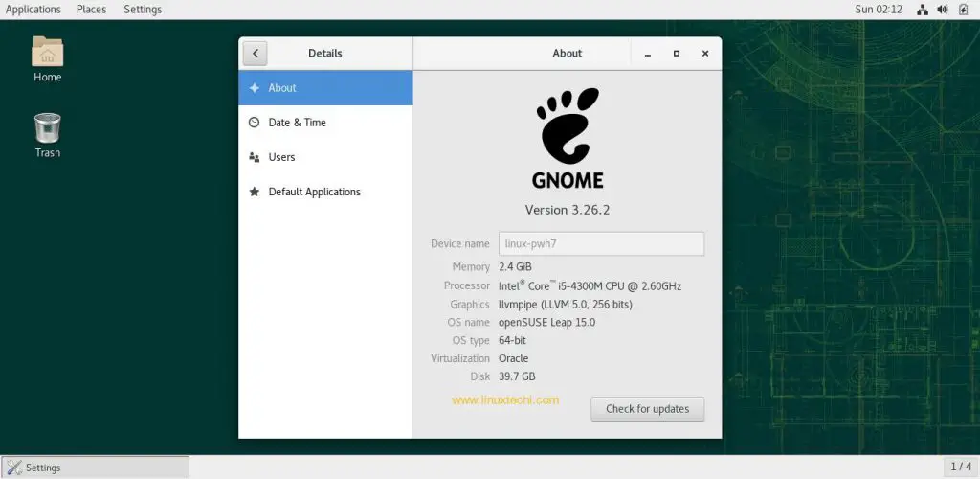
Task: Click the About title in header bar
Action: [568, 54]
